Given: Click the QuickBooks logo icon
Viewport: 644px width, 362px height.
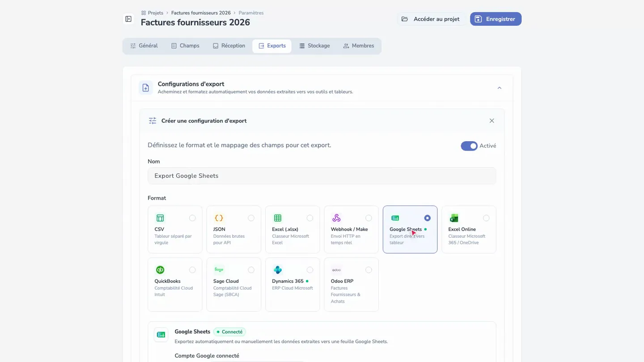Looking at the screenshot, I should (160, 270).
